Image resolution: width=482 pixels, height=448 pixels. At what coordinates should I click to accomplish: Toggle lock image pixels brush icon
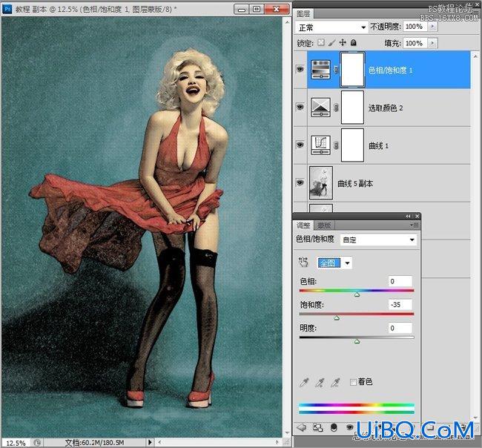point(331,43)
